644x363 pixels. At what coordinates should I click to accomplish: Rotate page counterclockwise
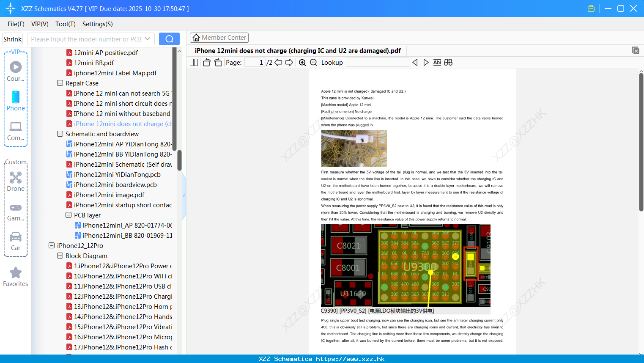[206, 63]
